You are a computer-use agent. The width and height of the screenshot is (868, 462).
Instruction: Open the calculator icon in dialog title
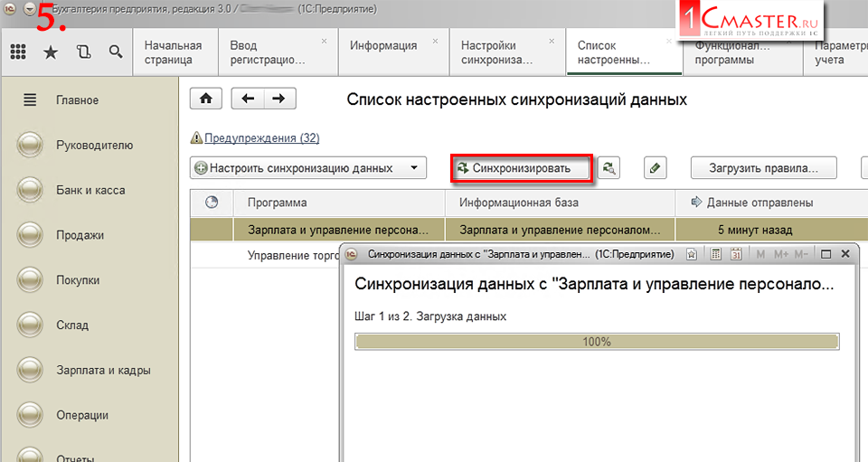tap(716, 254)
